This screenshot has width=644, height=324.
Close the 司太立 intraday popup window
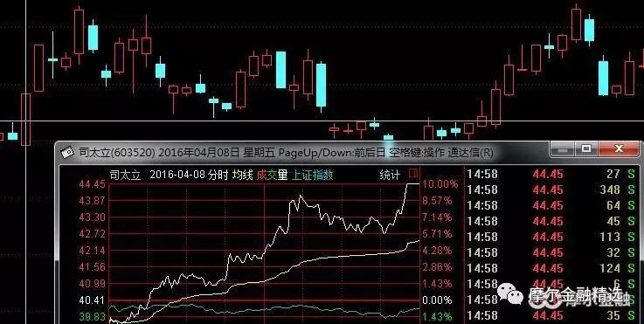point(619,149)
